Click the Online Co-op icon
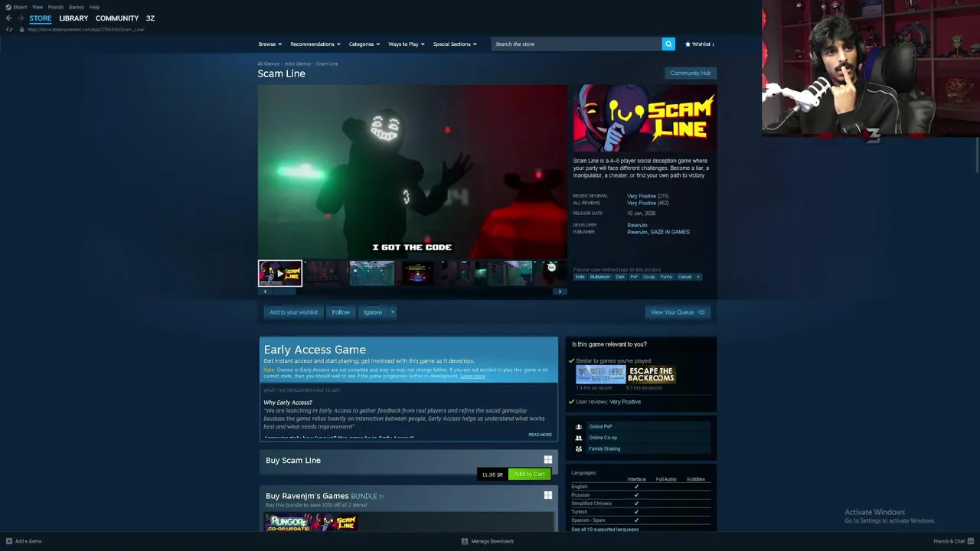This screenshot has width=980, height=551. coord(579,438)
